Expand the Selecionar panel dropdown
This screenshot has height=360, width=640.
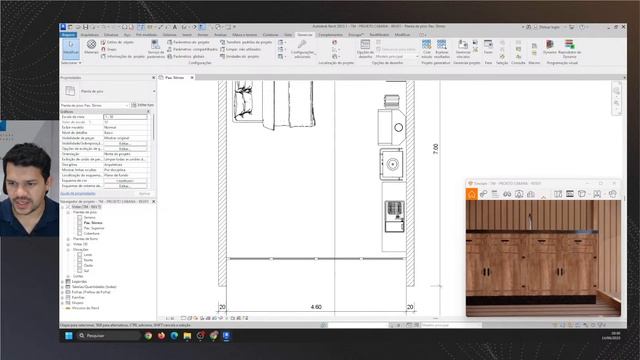(x=71, y=63)
